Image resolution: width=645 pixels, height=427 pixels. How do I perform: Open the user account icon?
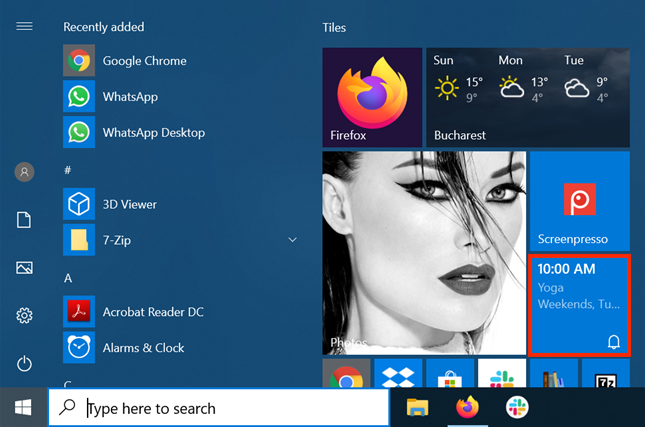pos(24,172)
